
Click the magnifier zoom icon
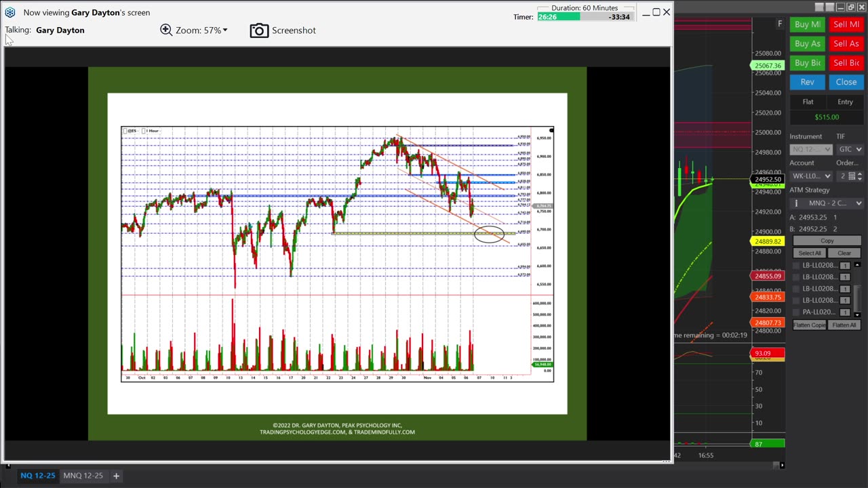(x=166, y=30)
